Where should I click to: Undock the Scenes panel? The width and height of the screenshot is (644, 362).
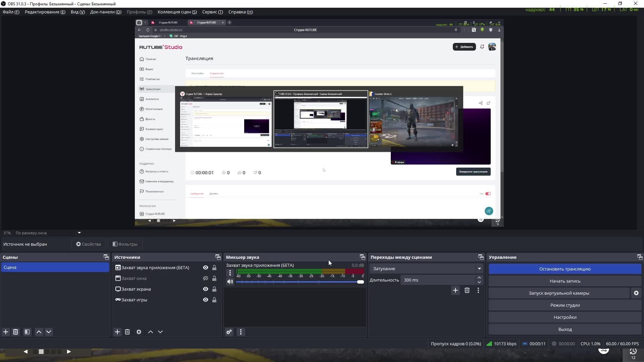pyautogui.click(x=106, y=257)
